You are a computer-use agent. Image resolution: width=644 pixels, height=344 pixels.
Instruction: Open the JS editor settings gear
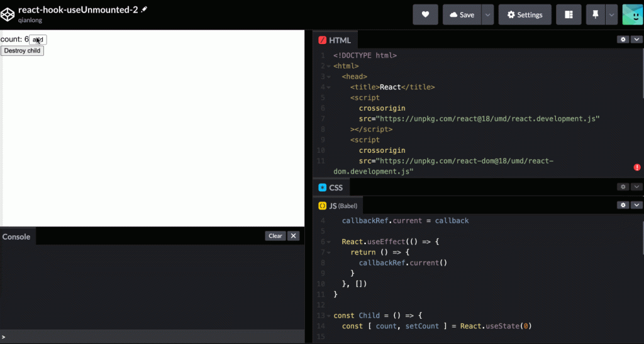(x=623, y=205)
